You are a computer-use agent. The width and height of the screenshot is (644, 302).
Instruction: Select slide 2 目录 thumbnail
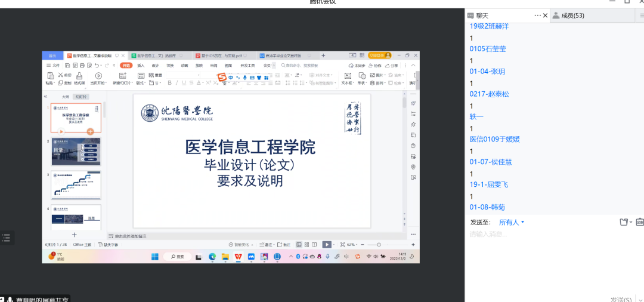pos(76,151)
